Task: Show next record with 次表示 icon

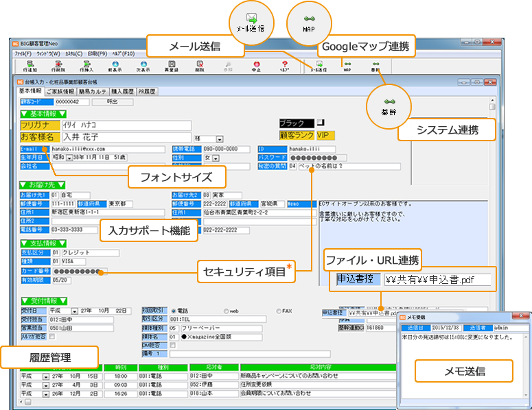Action: click(x=143, y=66)
